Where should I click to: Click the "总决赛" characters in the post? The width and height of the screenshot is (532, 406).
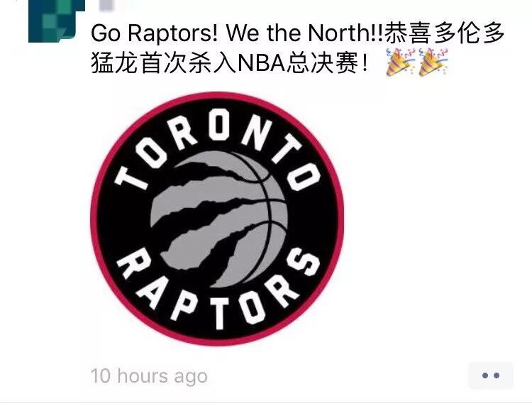(x=321, y=63)
